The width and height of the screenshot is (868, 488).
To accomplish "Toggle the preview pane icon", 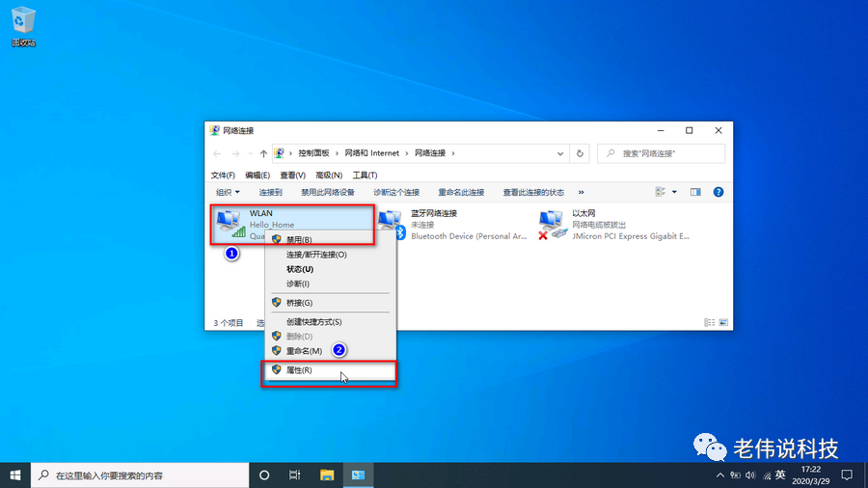I will pos(695,192).
